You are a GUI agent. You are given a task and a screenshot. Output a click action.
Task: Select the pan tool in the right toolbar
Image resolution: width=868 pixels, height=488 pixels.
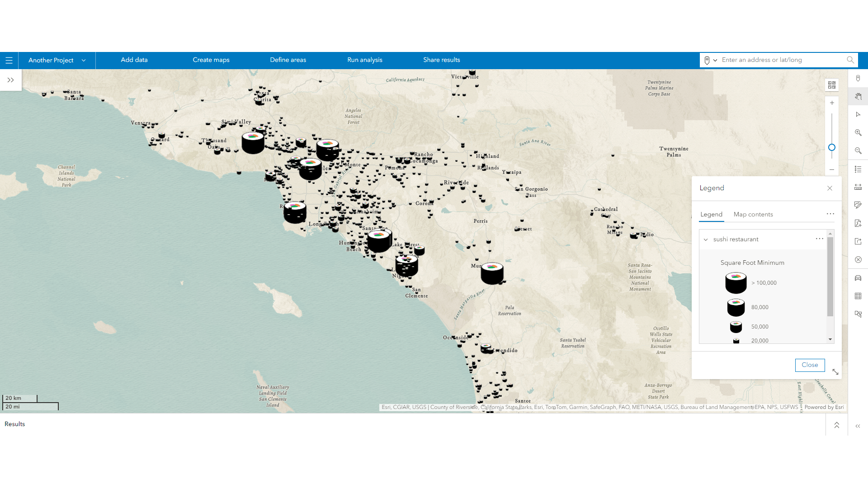pyautogui.click(x=858, y=96)
